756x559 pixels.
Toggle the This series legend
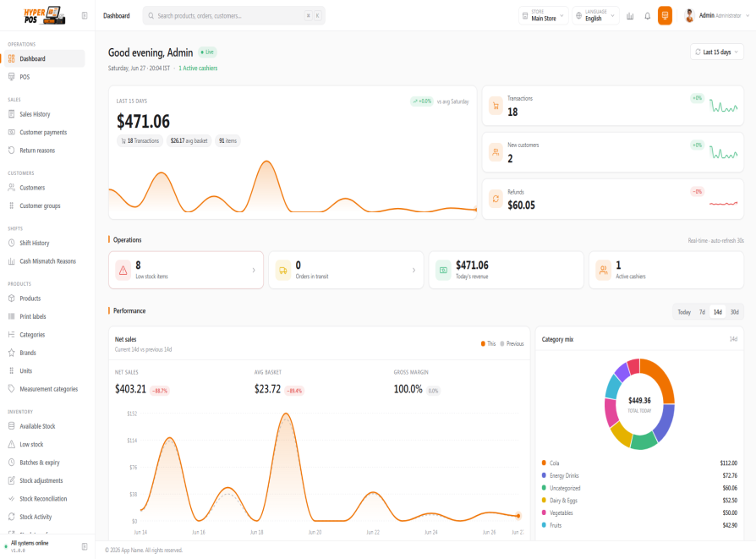pos(488,343)
